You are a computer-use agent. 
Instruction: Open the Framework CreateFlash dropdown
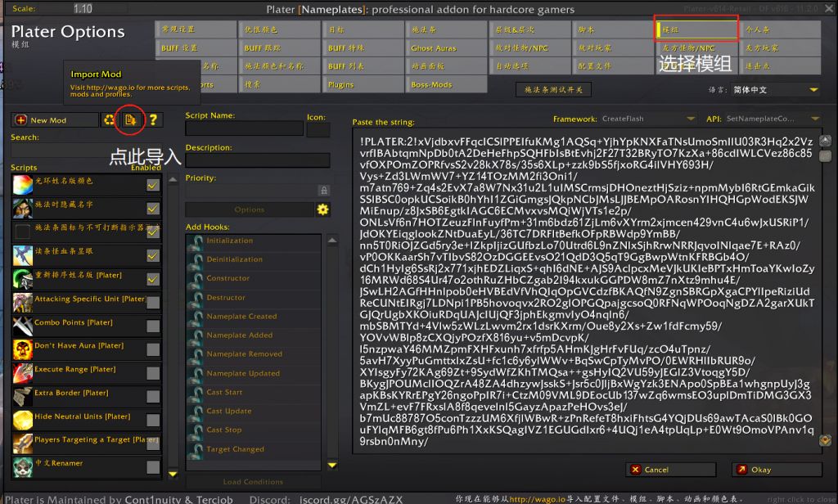(647, 119)
